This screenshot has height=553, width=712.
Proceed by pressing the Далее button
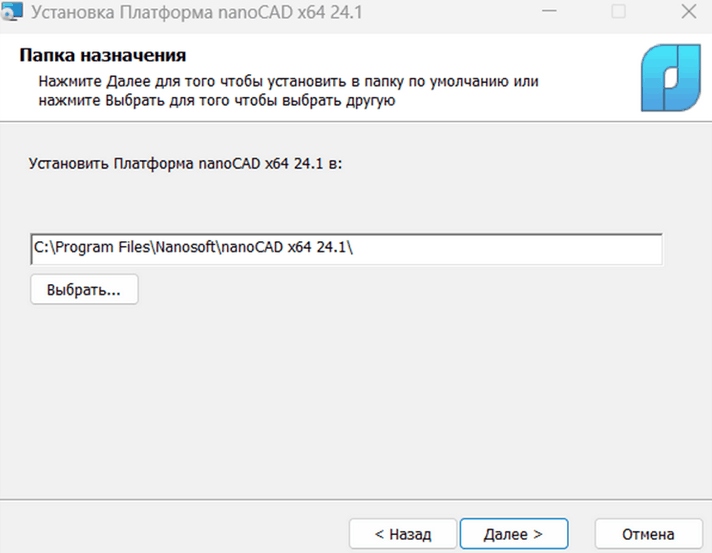coord(512,534)
